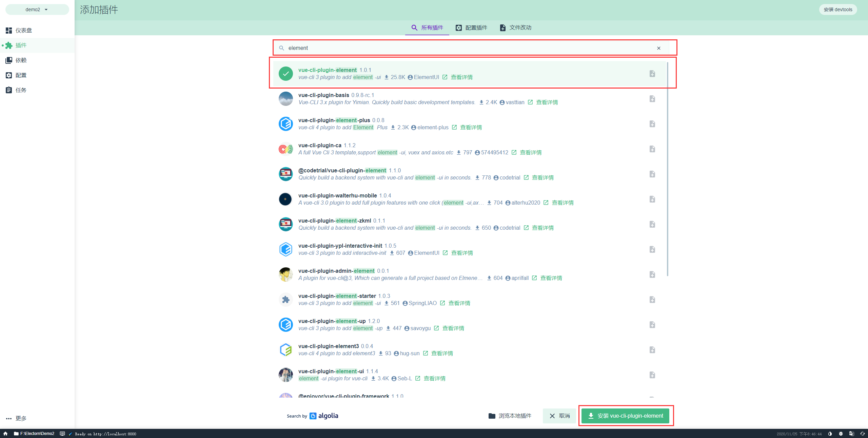Click the vue-cli-plugin-admin-element avatar
This screenshot has width=868, height=438.
(286, 274)
